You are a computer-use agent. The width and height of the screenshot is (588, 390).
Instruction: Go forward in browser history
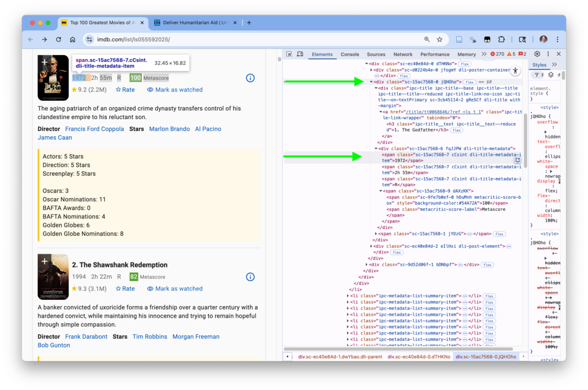coord(45,40)
